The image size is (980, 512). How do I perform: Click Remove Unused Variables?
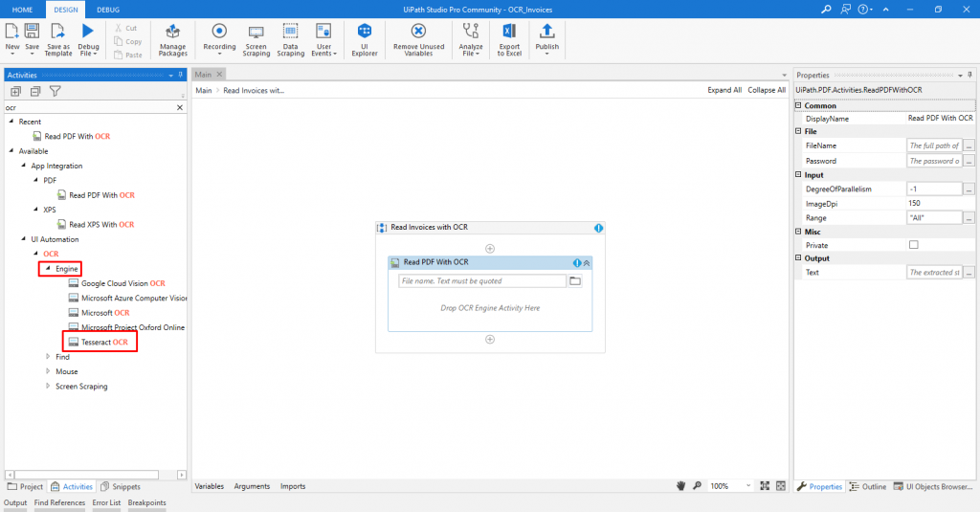click(x=419, y=40)
